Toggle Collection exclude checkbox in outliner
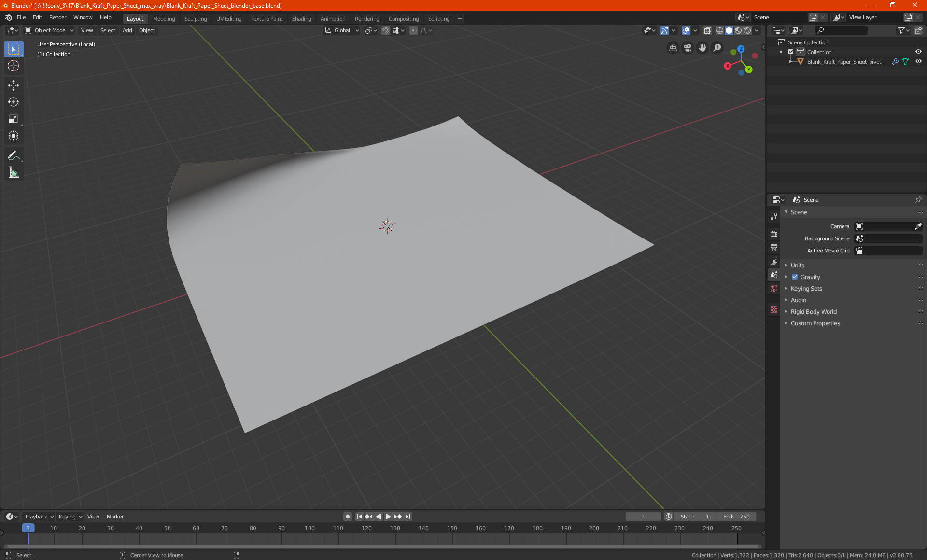The width and height of the screenshot is (927, 560). point(791,52)
